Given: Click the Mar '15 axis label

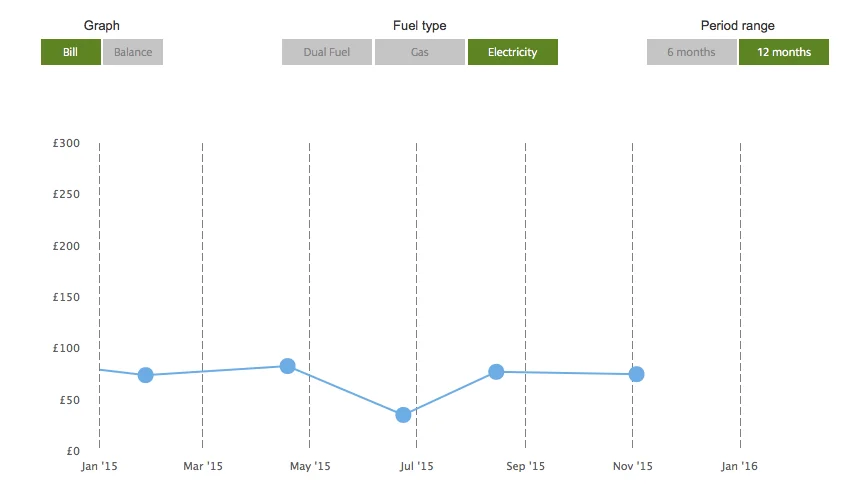Looking at the screenshot, I should [x=203, y=466].
